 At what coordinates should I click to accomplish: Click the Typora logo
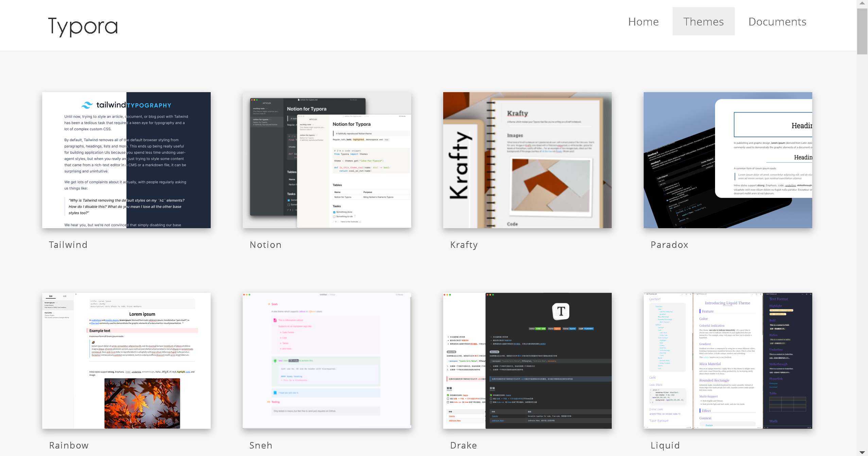[83, 26]
